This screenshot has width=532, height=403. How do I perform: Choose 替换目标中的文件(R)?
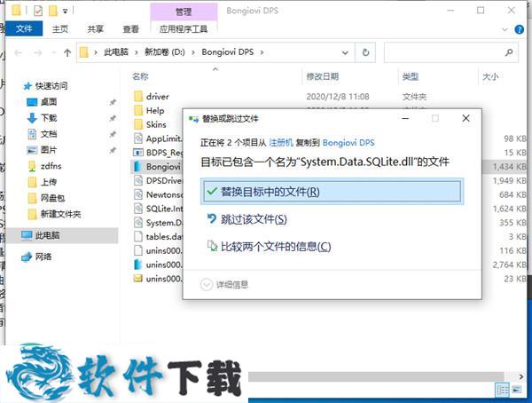(332, 192)
